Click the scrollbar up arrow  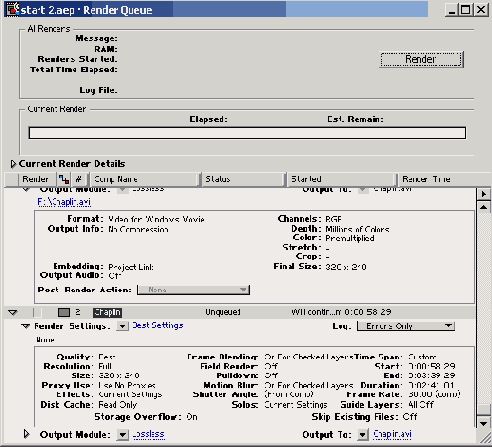484,207
